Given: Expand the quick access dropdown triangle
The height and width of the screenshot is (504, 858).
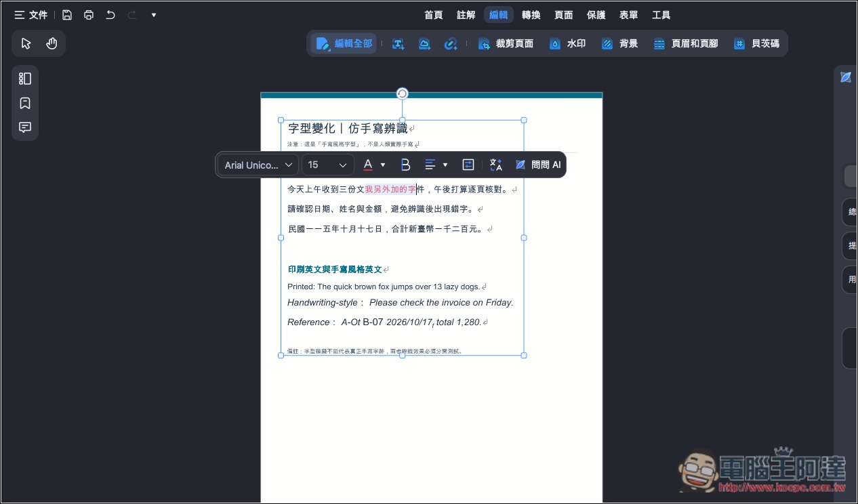Looking at the screenshot, I should point(154,15).
